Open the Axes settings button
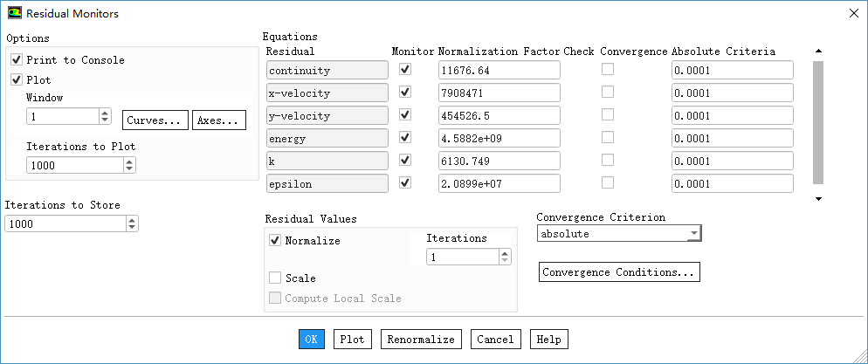The image size is (868, 364). pos(219,120)
